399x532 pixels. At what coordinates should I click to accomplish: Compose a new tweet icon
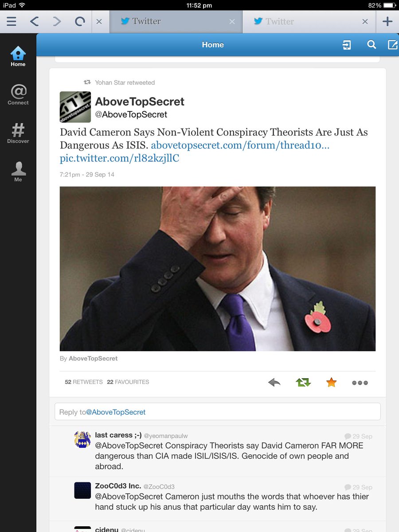(x=392, y=45)
